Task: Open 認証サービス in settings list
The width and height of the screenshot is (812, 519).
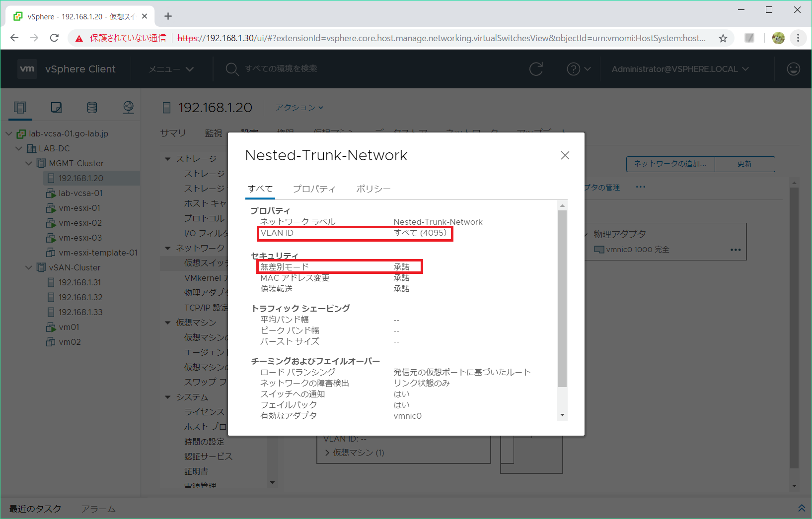Action: pyautogui.click(x=208, y=456)
